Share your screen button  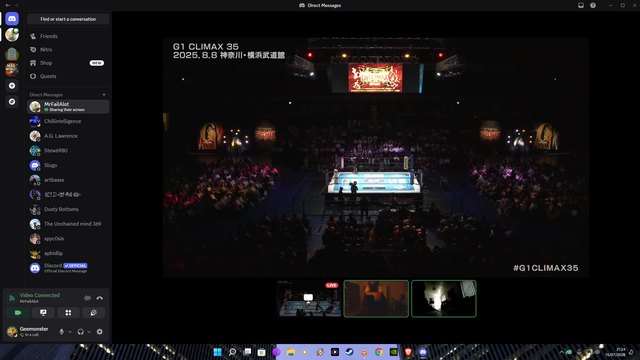(43, 313)
